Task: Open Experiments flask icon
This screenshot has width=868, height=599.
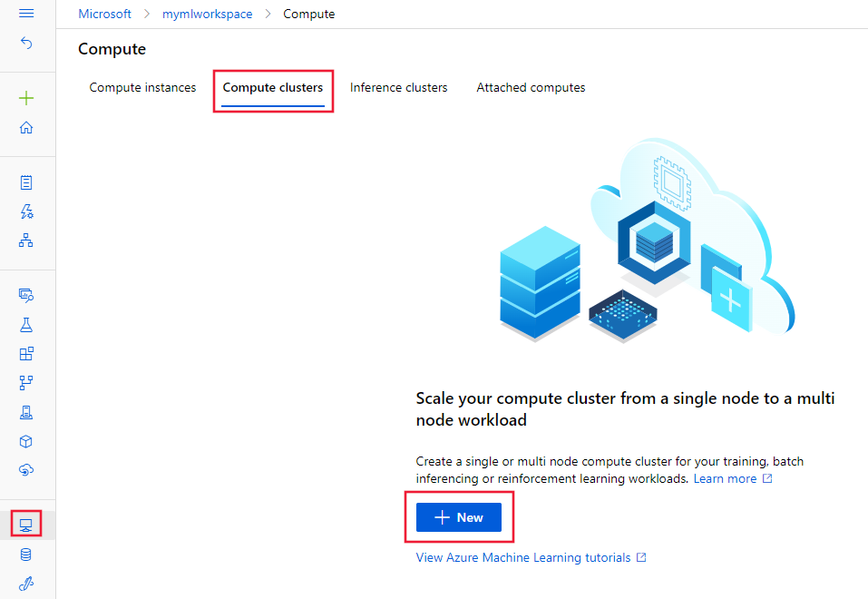Action: click(26, 325)
